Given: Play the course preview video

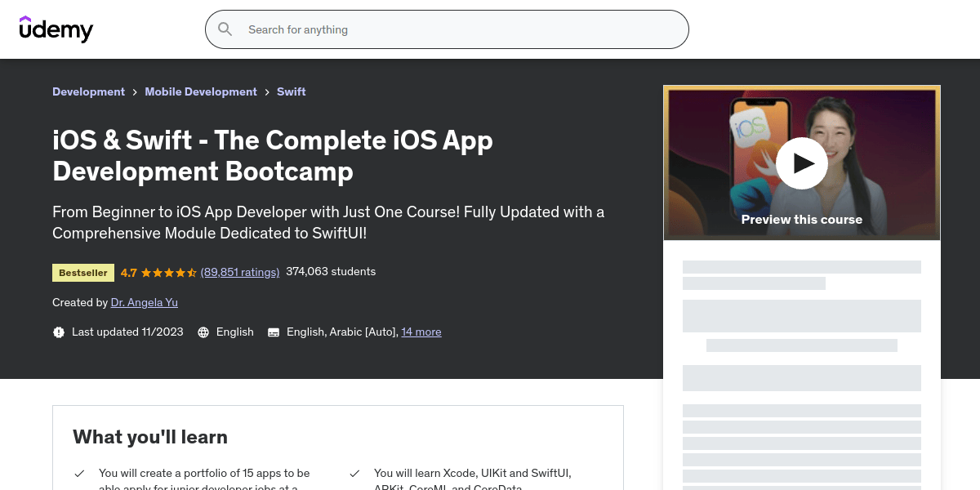Looking at the screenshot, I should click(x=802, y=163).
